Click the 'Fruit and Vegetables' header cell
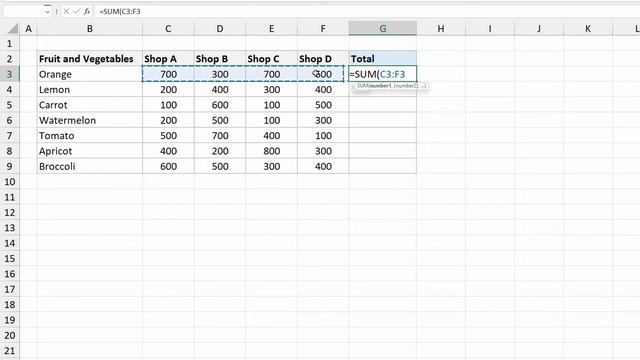Screen dimensions: 640x360 tap(89, 59)
